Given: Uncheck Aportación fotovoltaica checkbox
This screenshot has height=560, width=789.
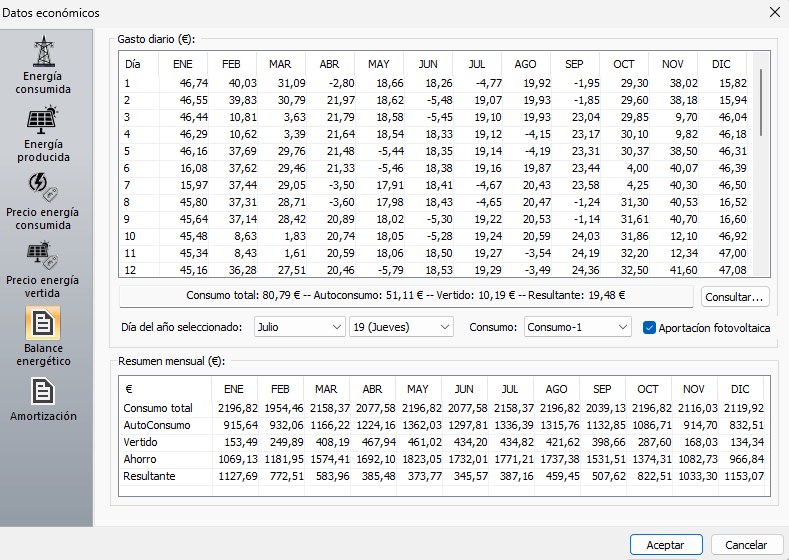Looking at the screenshot, I should click(x=649, y=328).
